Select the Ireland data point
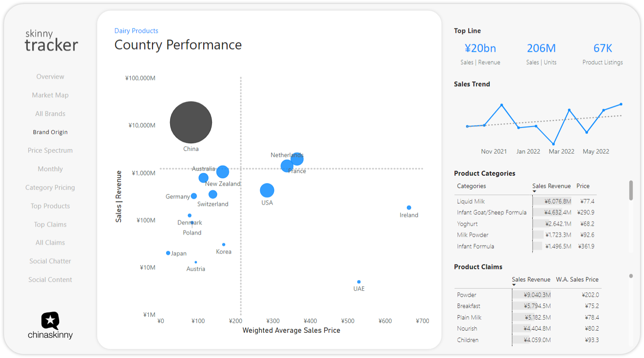Image resolution: width=644 pixels, height=358 pixels. (409, 208)
